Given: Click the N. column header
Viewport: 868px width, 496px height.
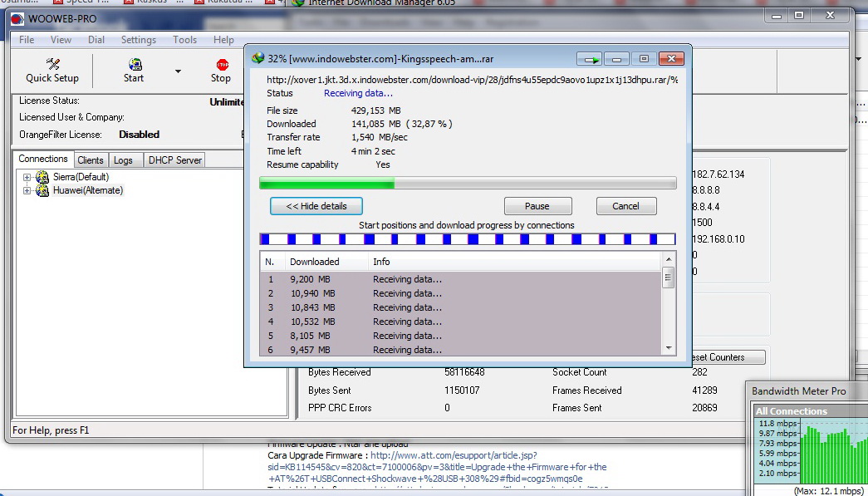Looking at the screenshot, I should (x=272, y=262).
